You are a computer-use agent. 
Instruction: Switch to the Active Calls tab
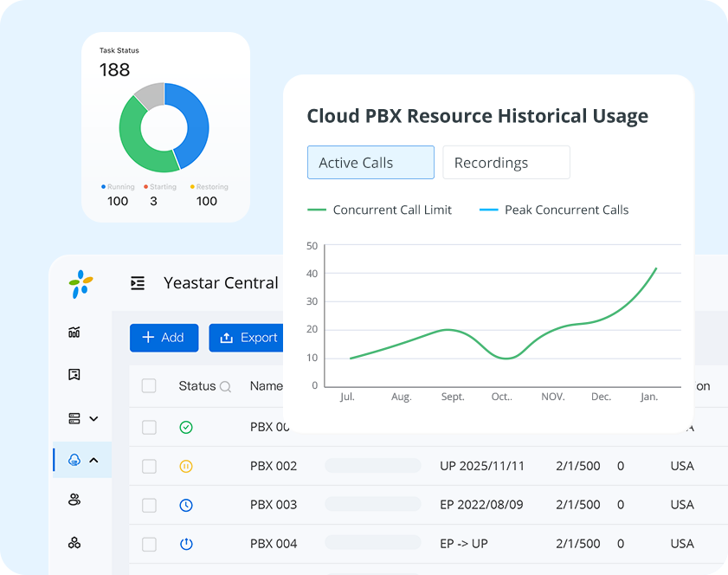coord(370,163)
